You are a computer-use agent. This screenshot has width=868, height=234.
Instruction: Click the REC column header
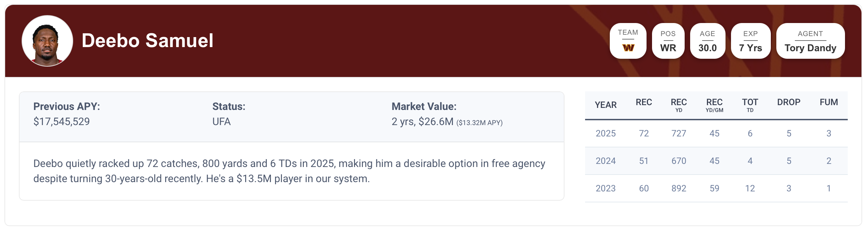pos(643,102)
